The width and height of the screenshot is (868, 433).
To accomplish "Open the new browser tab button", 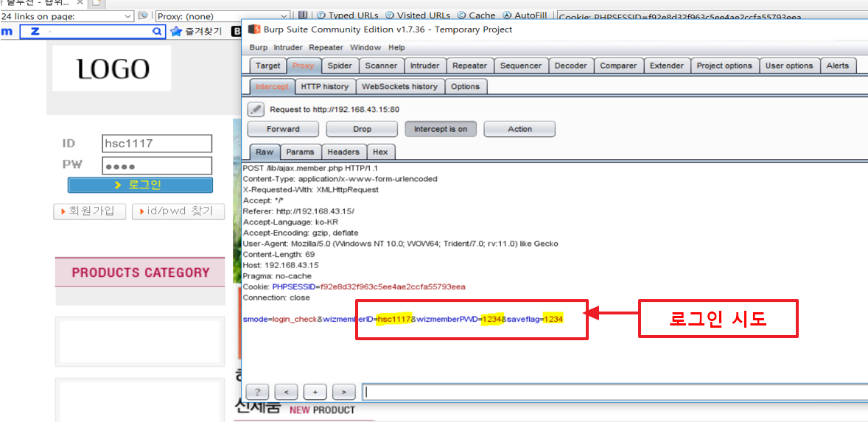I will (x=97, y=4).
